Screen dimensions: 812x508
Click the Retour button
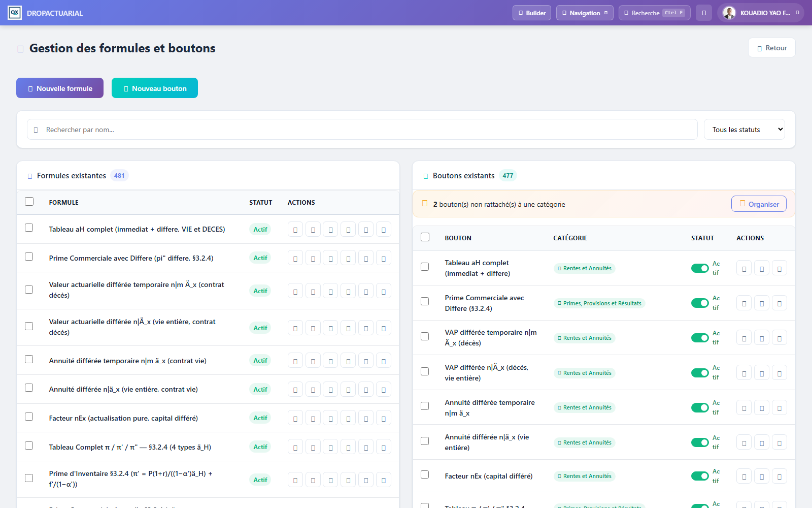[x=772, y=48]
